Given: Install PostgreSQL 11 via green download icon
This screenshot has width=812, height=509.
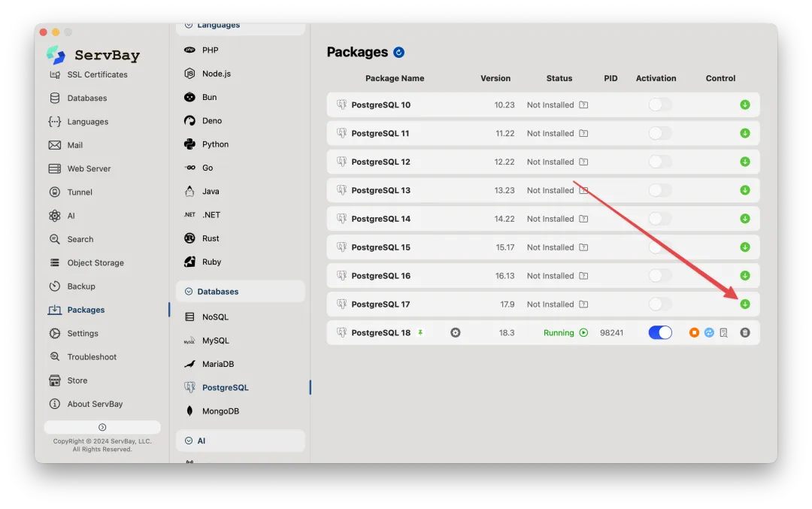Looking at the screenshot, I should pyautogui.click(x=744, y=133).
